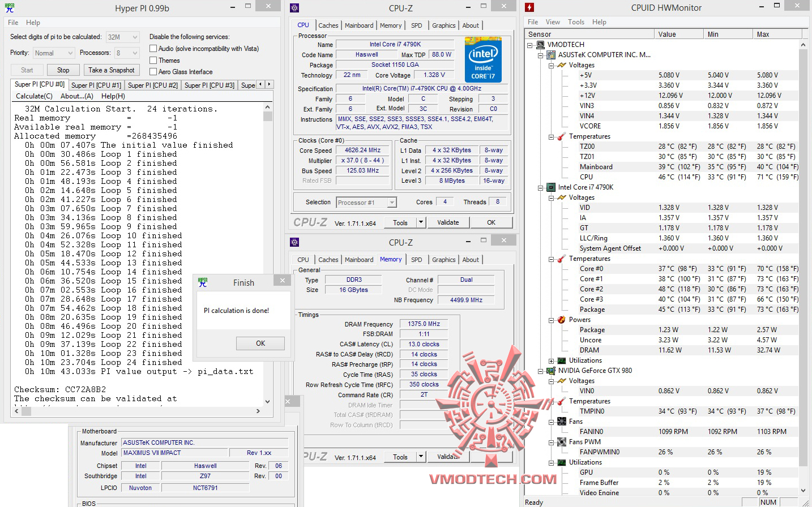The height and width of the screenshot is (507, 812).
Task: Click the Temperatures thermometer icon under ASUSTeK
Action: tap(562, 136)
